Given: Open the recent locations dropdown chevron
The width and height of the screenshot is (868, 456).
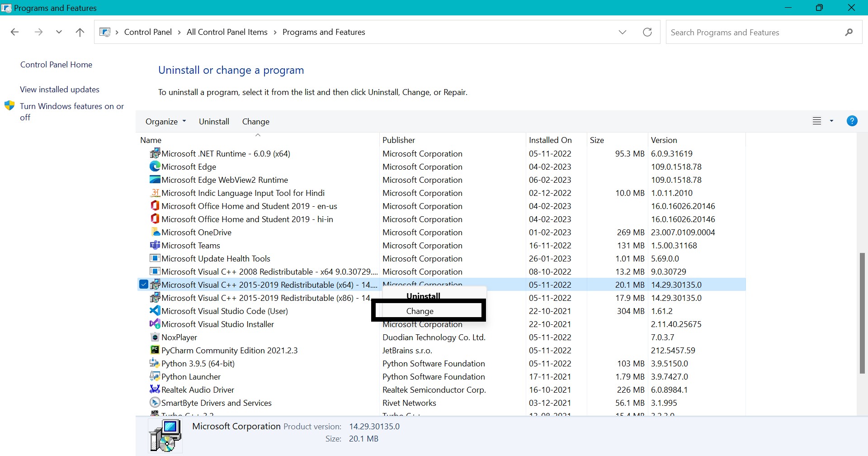Looking at the screenshot, I should click(59, 32).
